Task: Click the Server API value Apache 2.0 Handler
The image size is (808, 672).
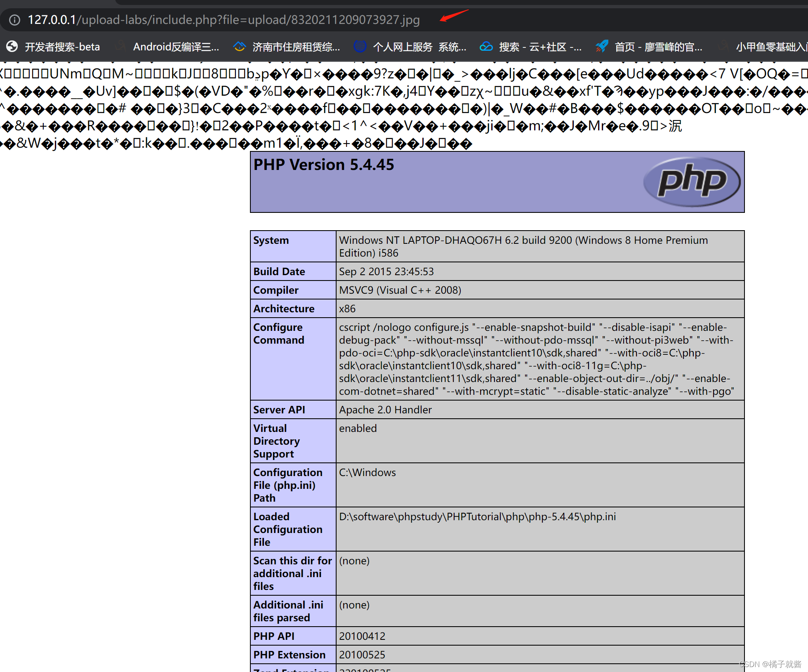Action: [x=385, y=410]
